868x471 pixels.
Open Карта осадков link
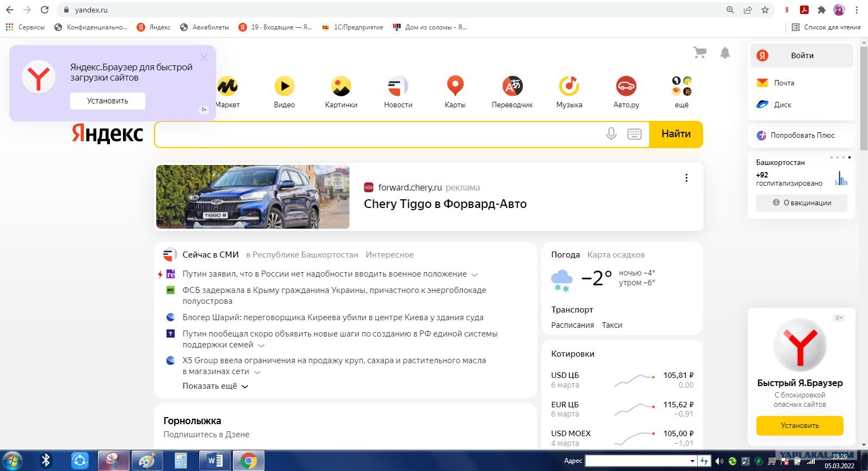(x=616, y=255)
